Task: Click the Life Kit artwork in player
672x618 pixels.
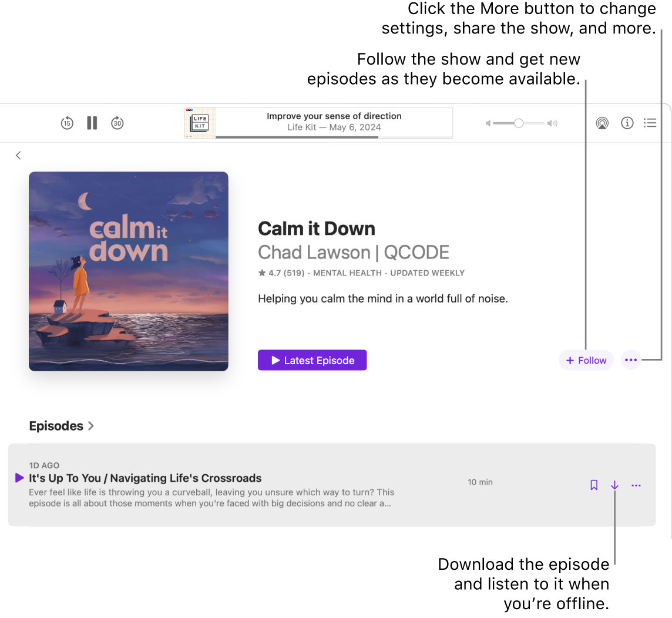Action: [x=200, y=123]
